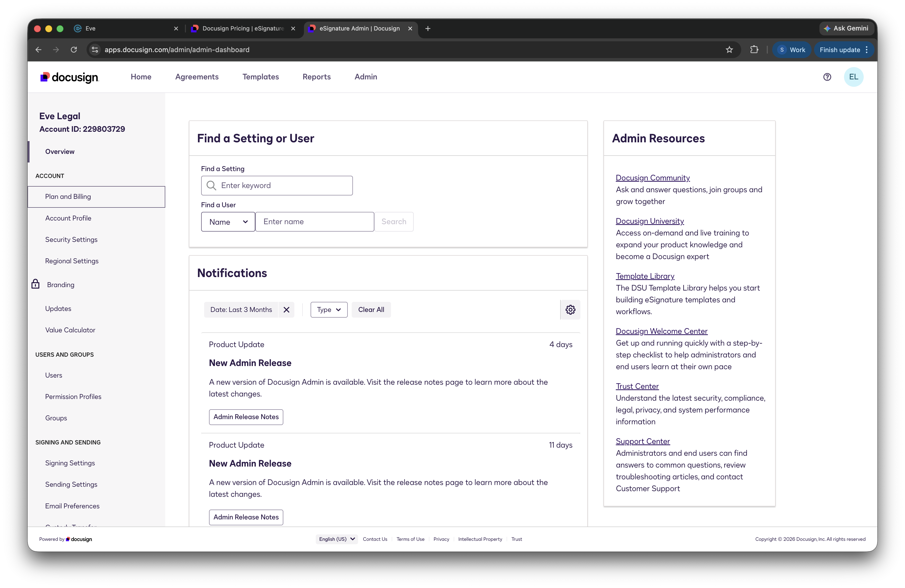
Task: Open Admin Release Notes for 4 days update
Action: pyautogui.click(x=246, y=417)
